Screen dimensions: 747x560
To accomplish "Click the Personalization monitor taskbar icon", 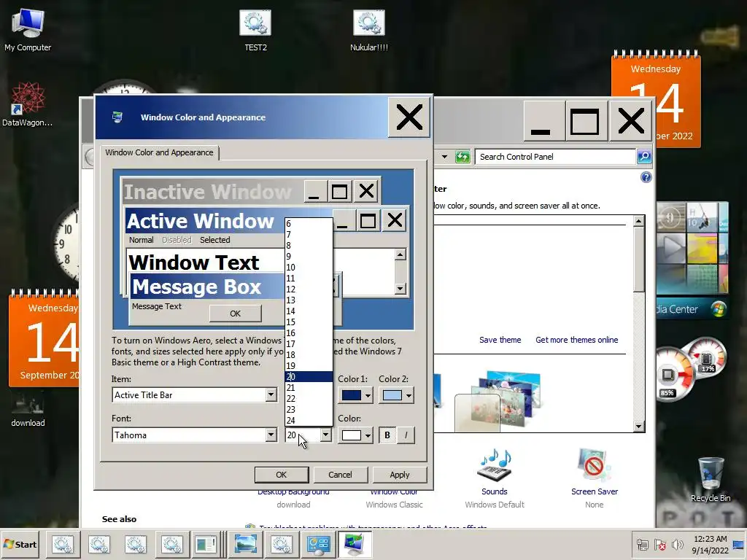I will 354,544.
